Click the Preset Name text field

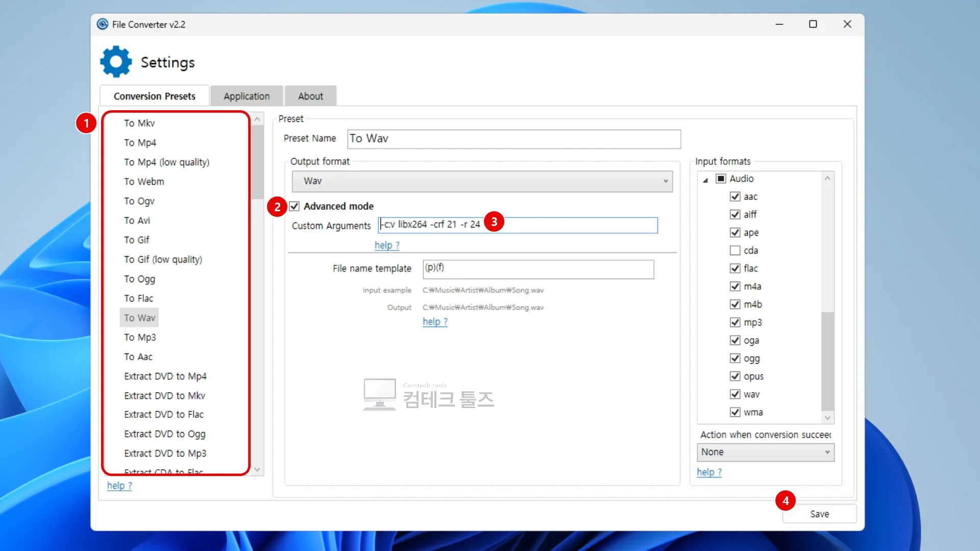pyautogui.click(x=514, y=139)
